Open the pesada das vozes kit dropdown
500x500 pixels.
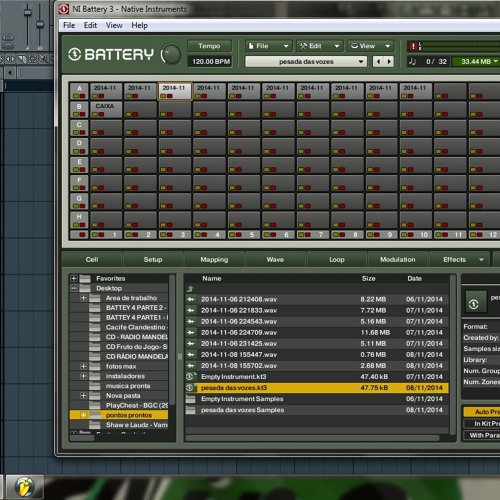(x=306, y=62)
